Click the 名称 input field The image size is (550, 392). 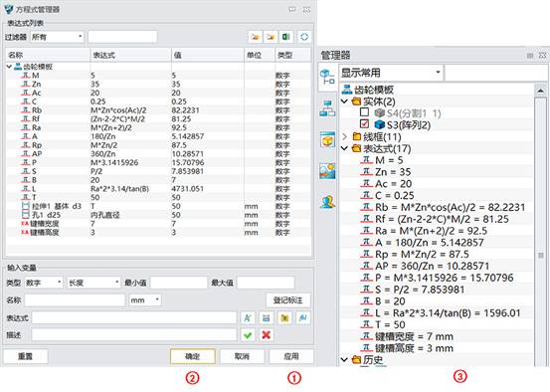click(75, 300)
